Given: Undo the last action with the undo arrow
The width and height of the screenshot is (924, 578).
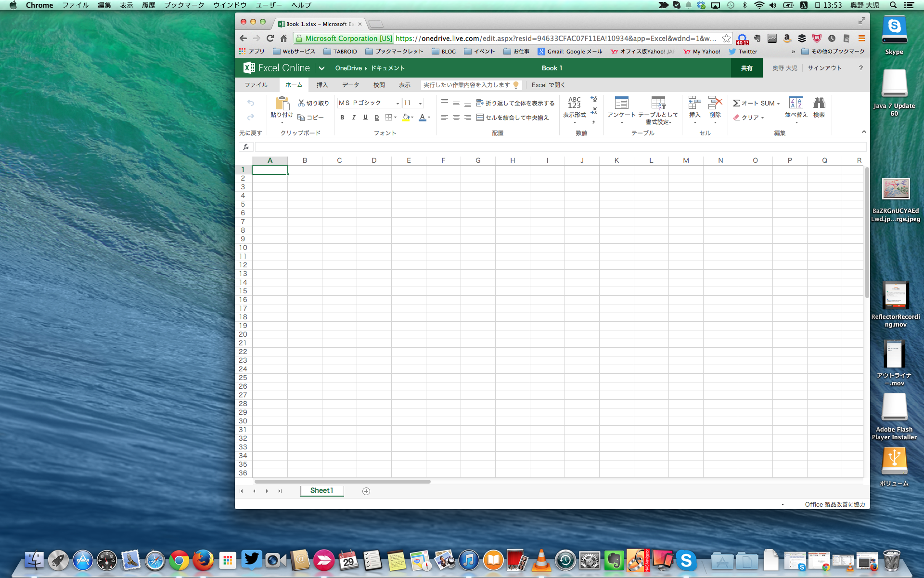Looking at the screenshot, I should [251, 103].
